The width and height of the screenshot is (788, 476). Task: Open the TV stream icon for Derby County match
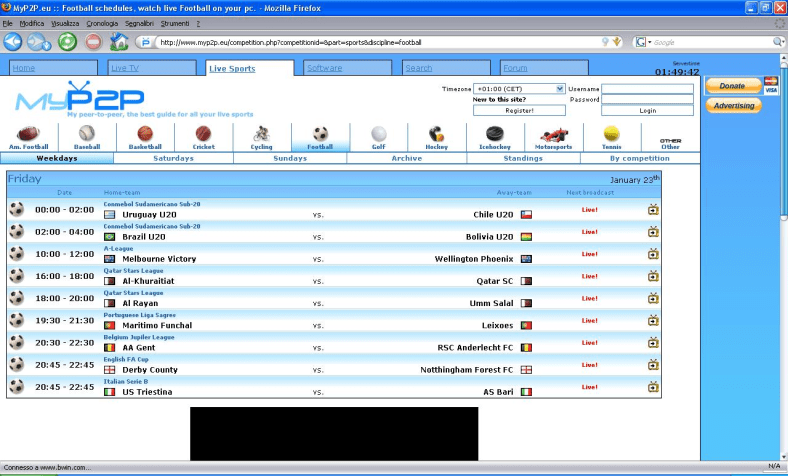pos(653,365)
